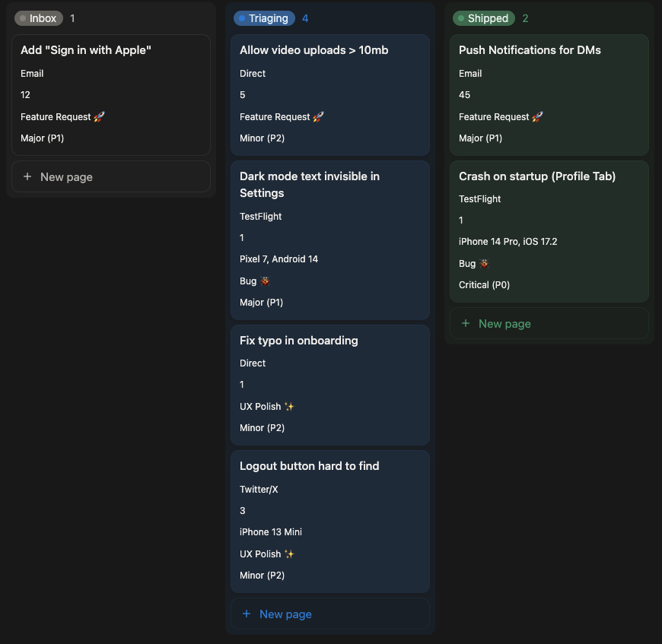The height and width of the screenshot is (644, 662).
Task: Open the Shipped status pill dropdown
Action: coord(483,17)
